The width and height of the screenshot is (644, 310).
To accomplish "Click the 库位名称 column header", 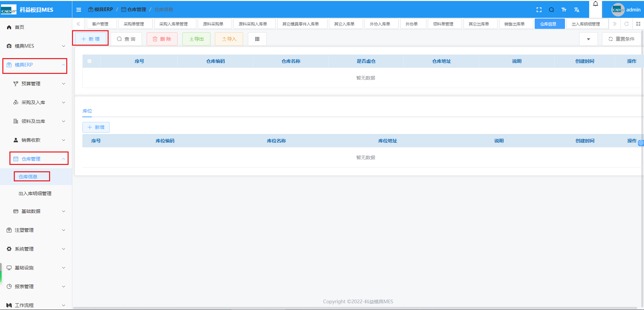I will (x=276, y=141).
